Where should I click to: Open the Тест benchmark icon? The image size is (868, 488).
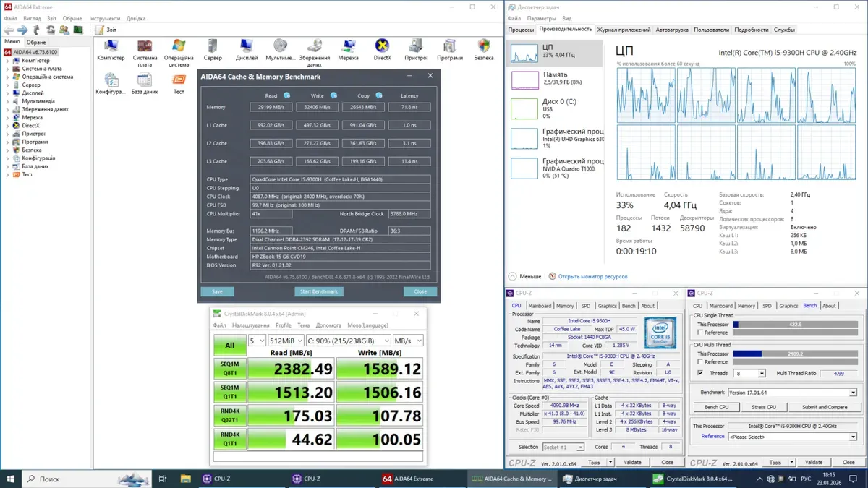[x=179, y=80]
